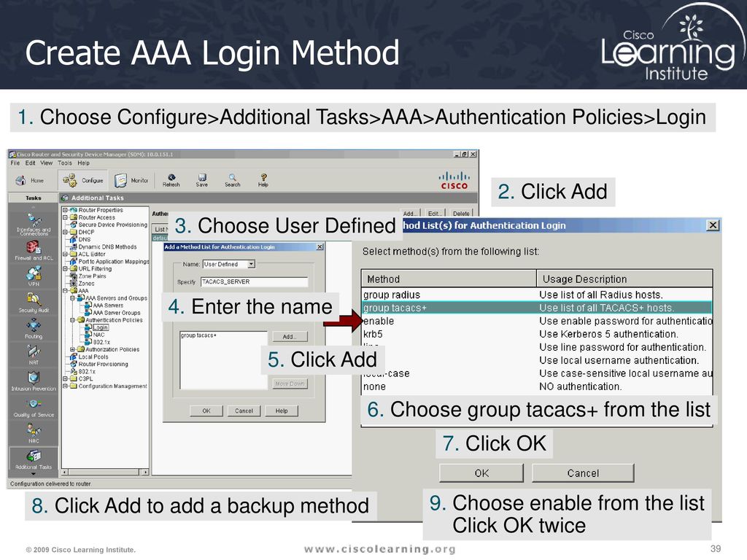Select AAA Servers in the tree
Screen dimensions: 747x560
tap(108, 306)
